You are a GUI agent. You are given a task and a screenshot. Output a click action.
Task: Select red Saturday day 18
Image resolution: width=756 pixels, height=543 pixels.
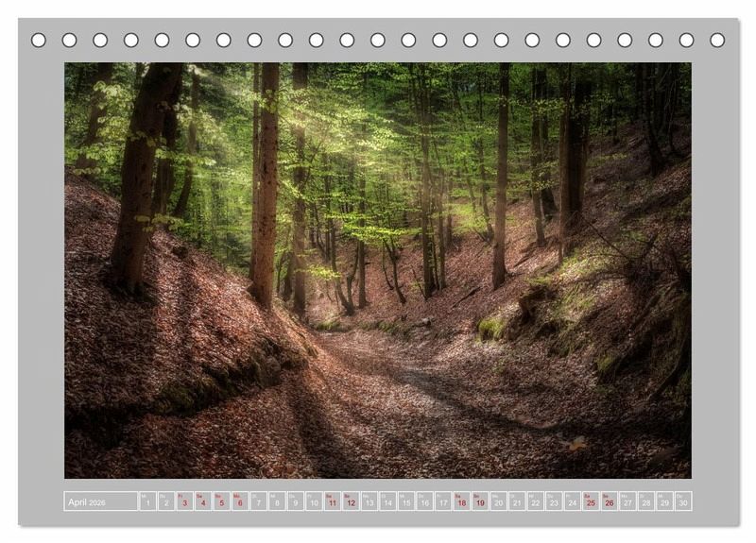[x=462, y=501]
